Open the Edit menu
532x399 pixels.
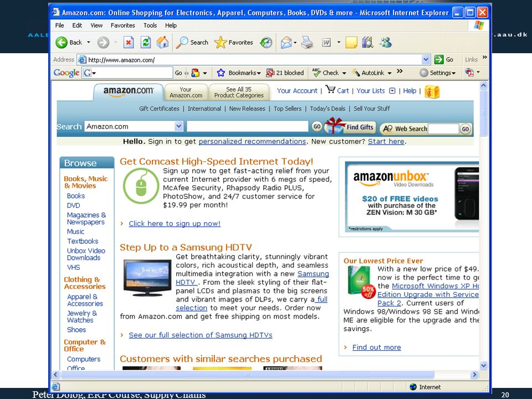pyautogui.click(x=77, y=25)
